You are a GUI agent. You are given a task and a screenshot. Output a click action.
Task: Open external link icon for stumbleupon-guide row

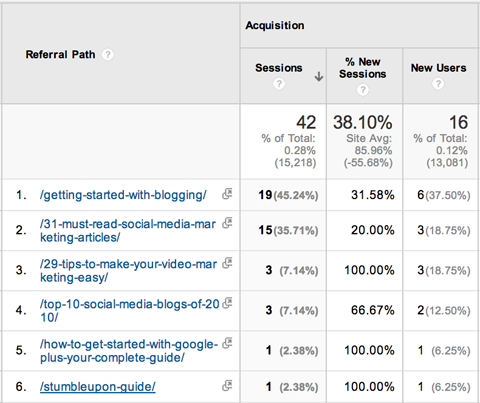tap(227, 385)
